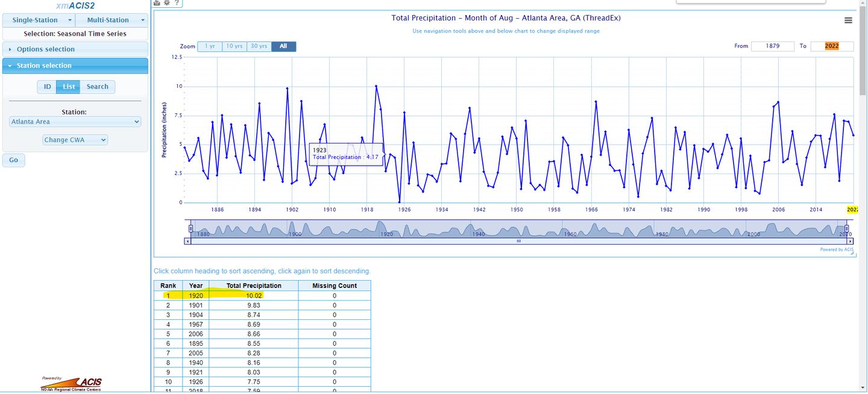Click the question mark help icon

pyautogui.click(x=177, y=2)
